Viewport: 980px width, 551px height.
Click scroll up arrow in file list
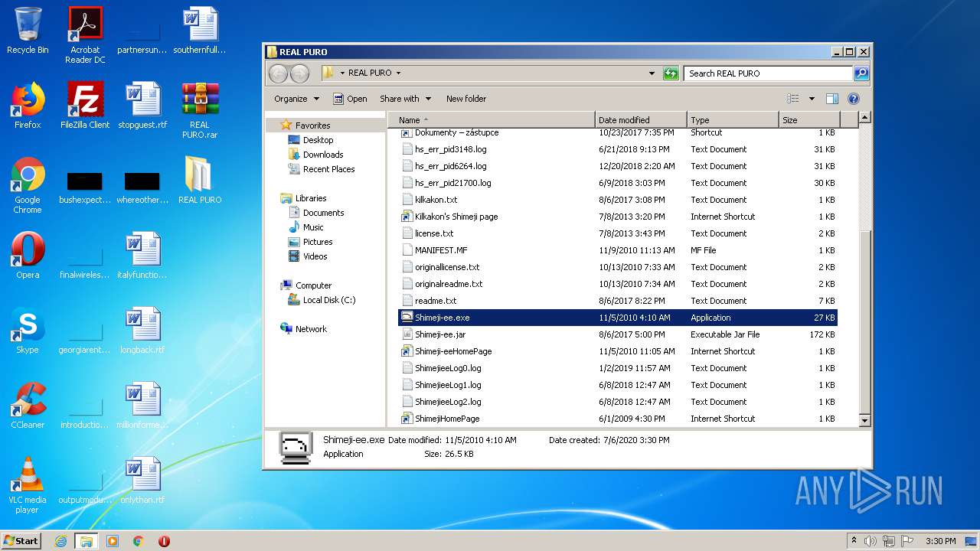pos(864,118)
